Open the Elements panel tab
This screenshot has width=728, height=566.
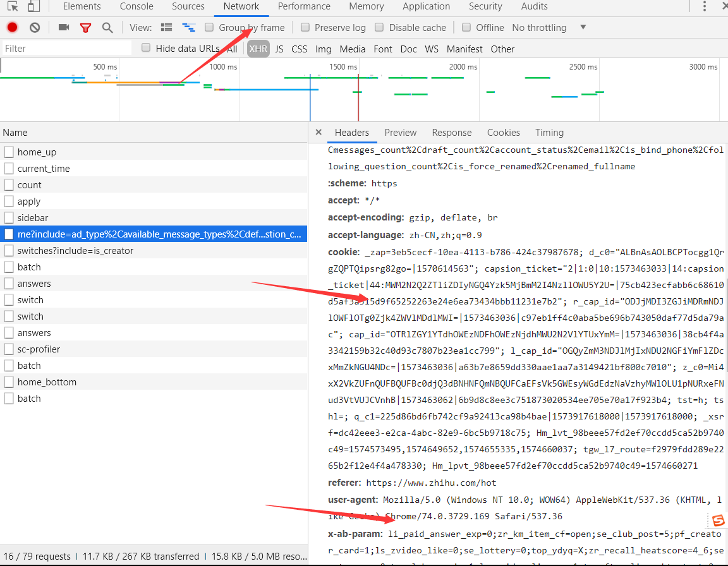point(82,6)
